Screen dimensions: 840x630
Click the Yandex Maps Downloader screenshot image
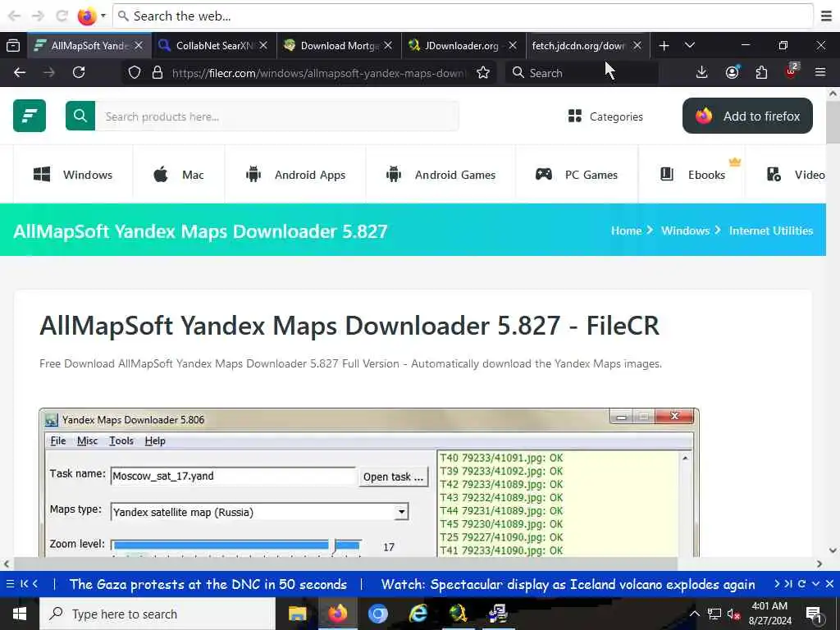pos(369,482)
